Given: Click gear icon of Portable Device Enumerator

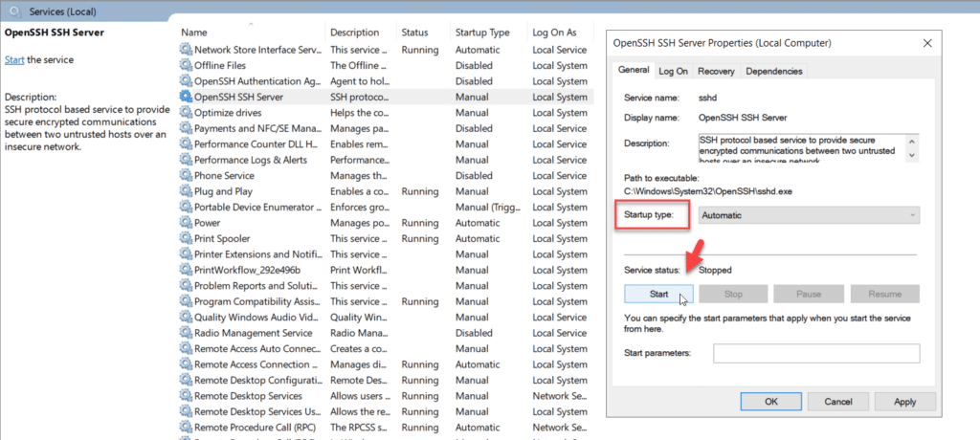Looking at the screenshot, I should pos(186,207).
